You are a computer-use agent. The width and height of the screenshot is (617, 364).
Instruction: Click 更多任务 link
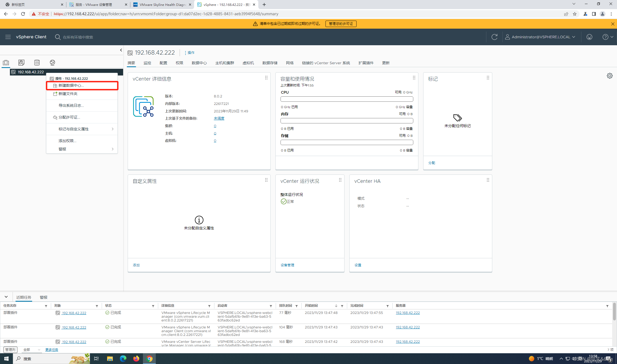point(52,350)
